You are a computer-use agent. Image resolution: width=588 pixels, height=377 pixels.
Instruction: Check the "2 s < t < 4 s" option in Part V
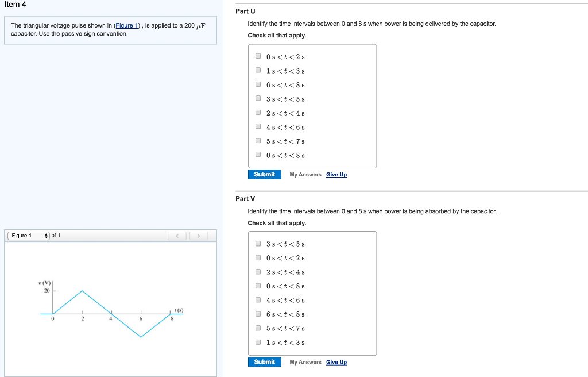(258, 271)
